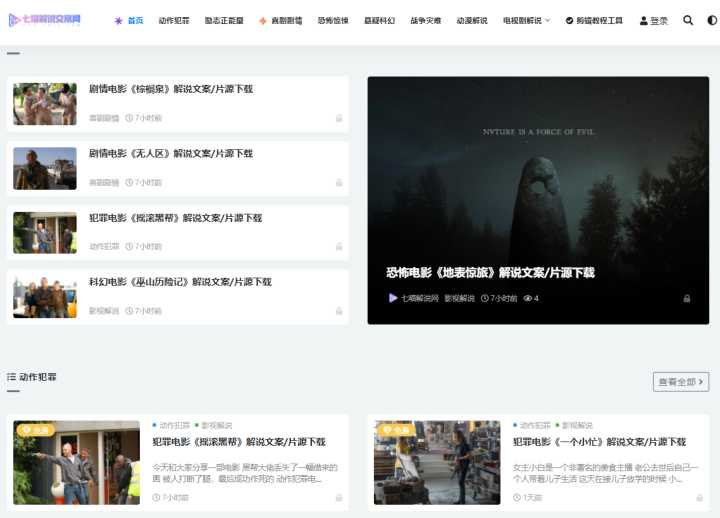Open the 战争灾难 nav item
The width and height of the screenshot is (720, 518).
[x=426, y=21]
